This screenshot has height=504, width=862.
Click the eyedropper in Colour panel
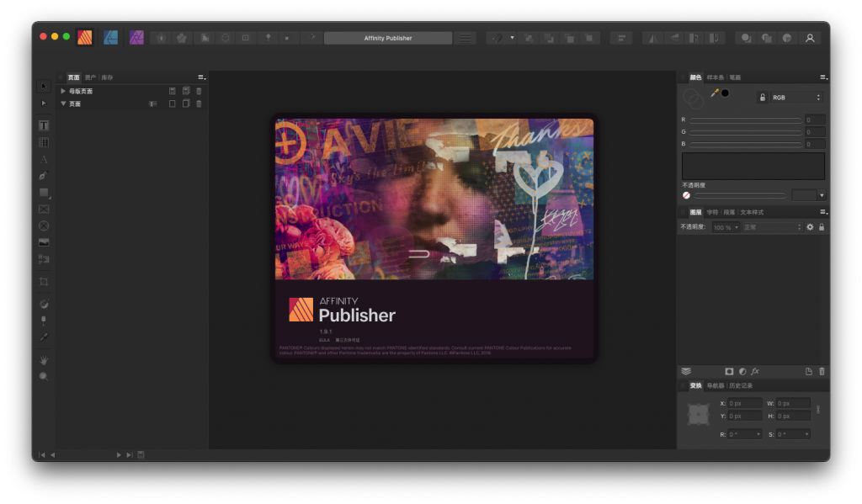714,93
